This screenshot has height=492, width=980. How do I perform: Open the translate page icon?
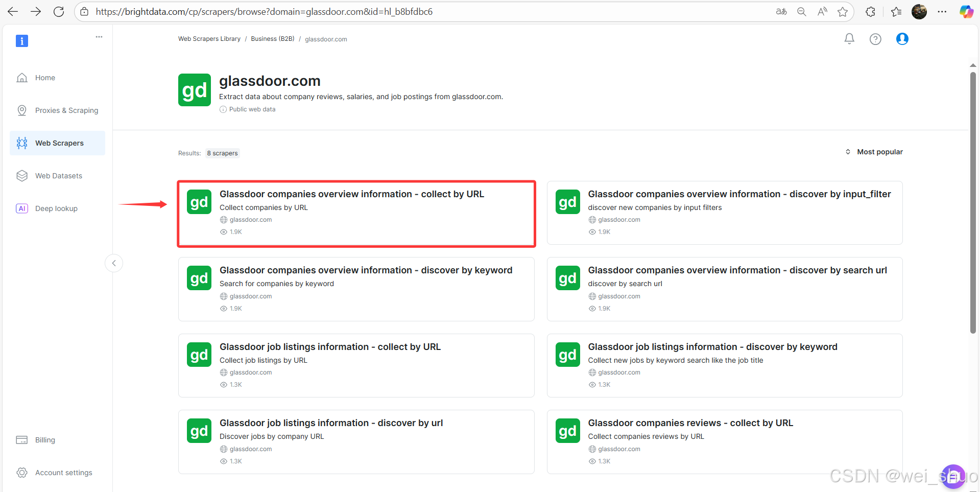[x=781, y=12]
